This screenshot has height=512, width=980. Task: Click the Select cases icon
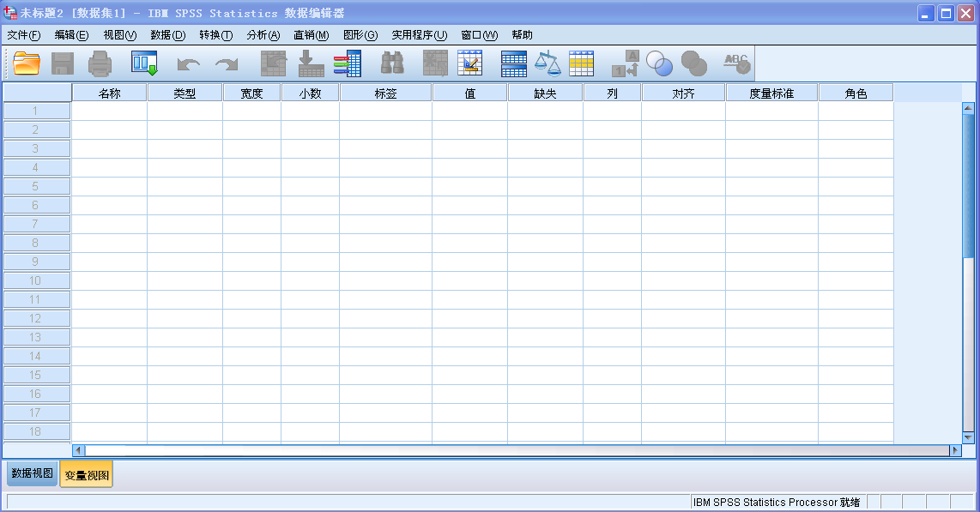click(x=581, y=63)
